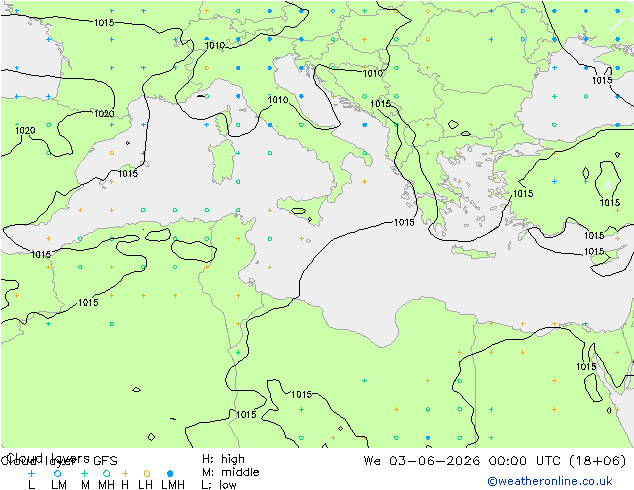This screenshot has width=634, height=490.
Task: Click the island of Crete on the map
Action: click(473, 252)
